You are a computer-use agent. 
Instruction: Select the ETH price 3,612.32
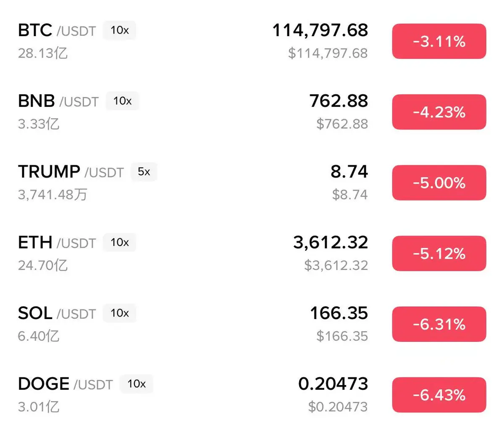331,243
